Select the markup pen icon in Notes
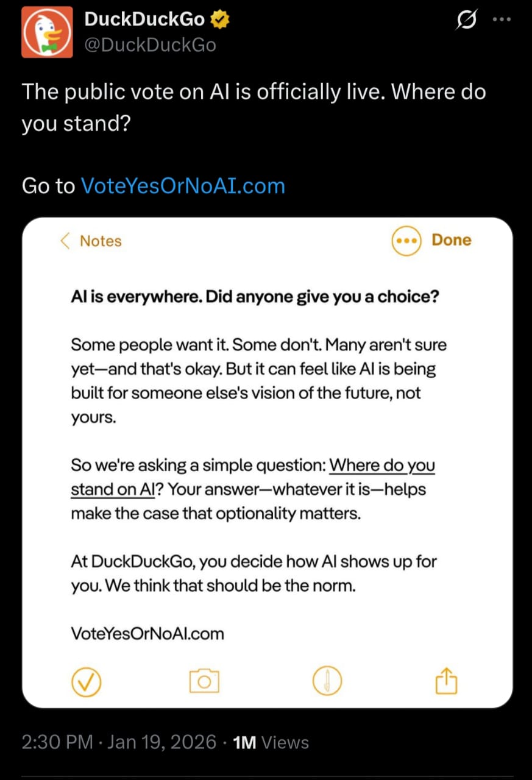Screen dimensions: 532x780 coord(328,681)
